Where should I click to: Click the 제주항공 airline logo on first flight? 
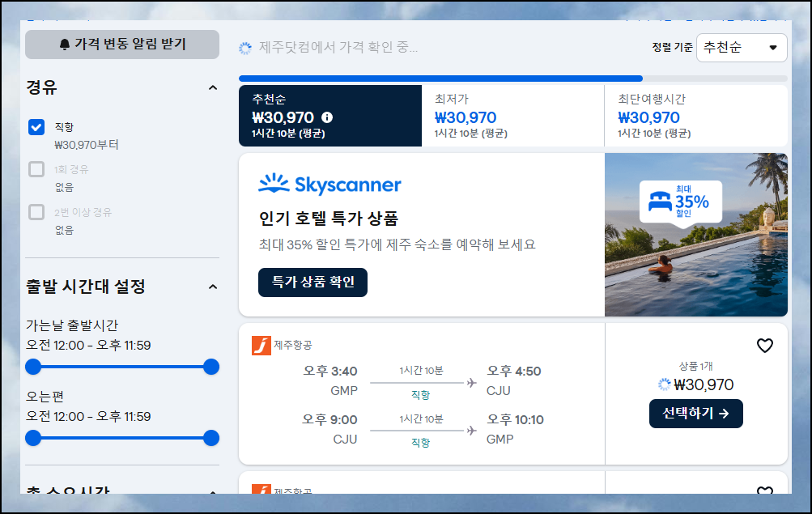click(261, 346)
